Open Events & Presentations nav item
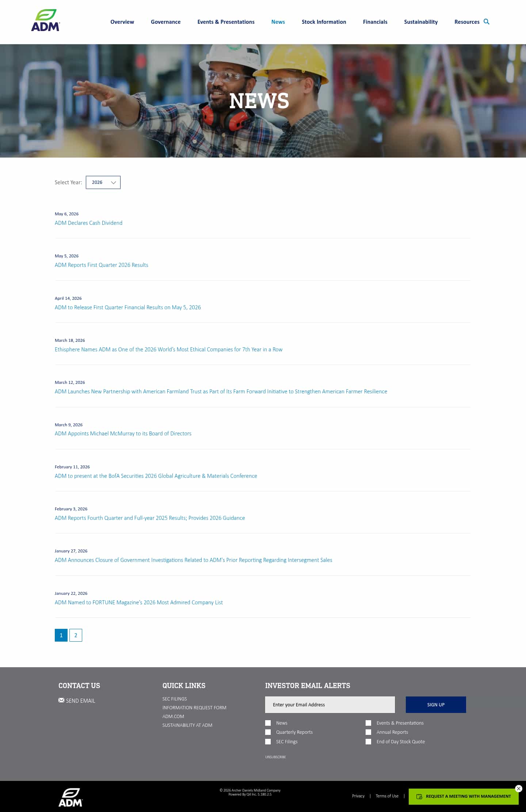Image resolution: width=526 pixels, height=812 pixels. (x=226, y=22)
